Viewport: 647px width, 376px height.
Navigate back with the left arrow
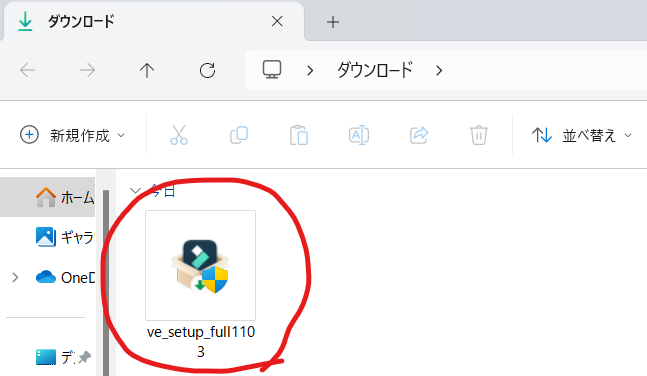pyautogui.click(x=27, y=70)
